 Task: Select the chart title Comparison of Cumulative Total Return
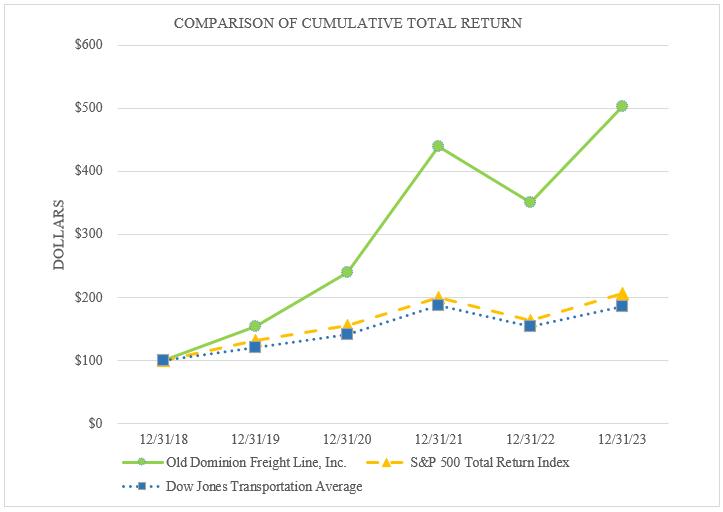click(347, 22)
